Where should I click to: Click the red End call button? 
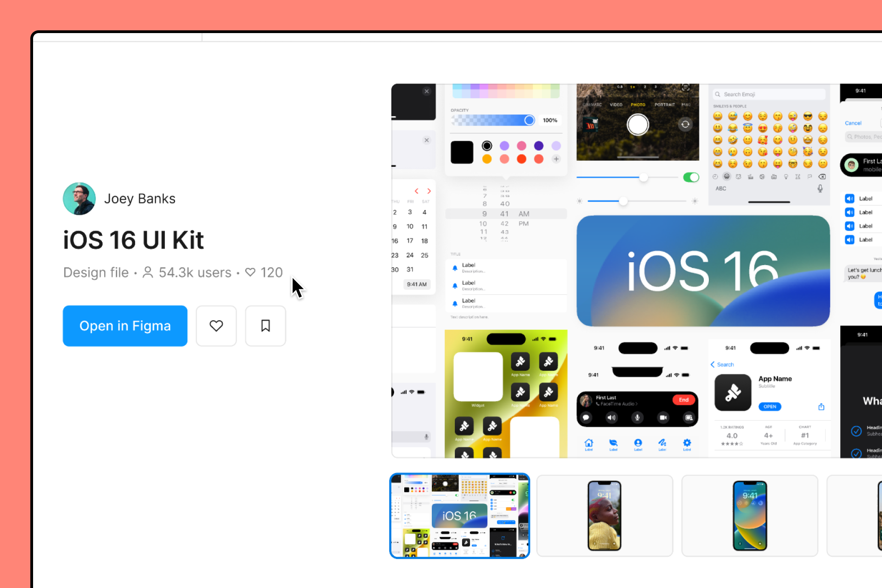pyautogui.click(x=684, y=400)
